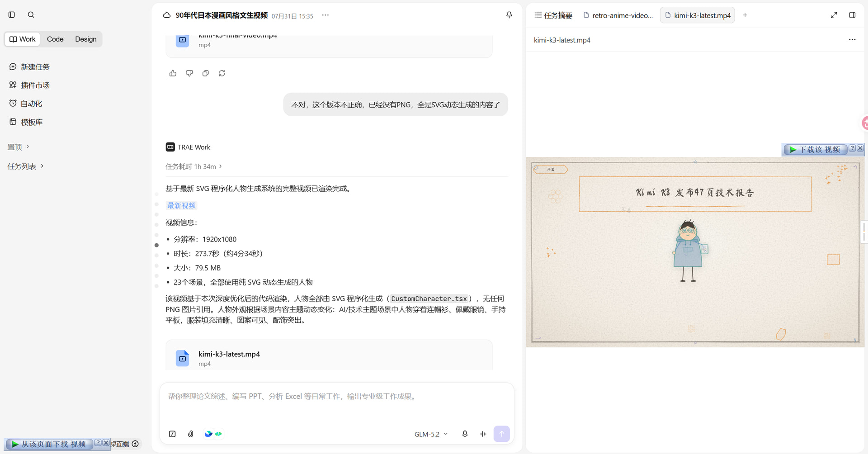Open the 最新视频 link
This screenshot has width=868, height=454.
[181, 206]
